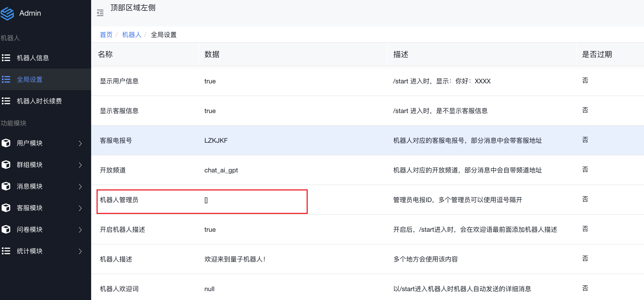The image size is (644, 300).
Task: Collapse the sidebar with the fold icon
Action: coord(100,13)
